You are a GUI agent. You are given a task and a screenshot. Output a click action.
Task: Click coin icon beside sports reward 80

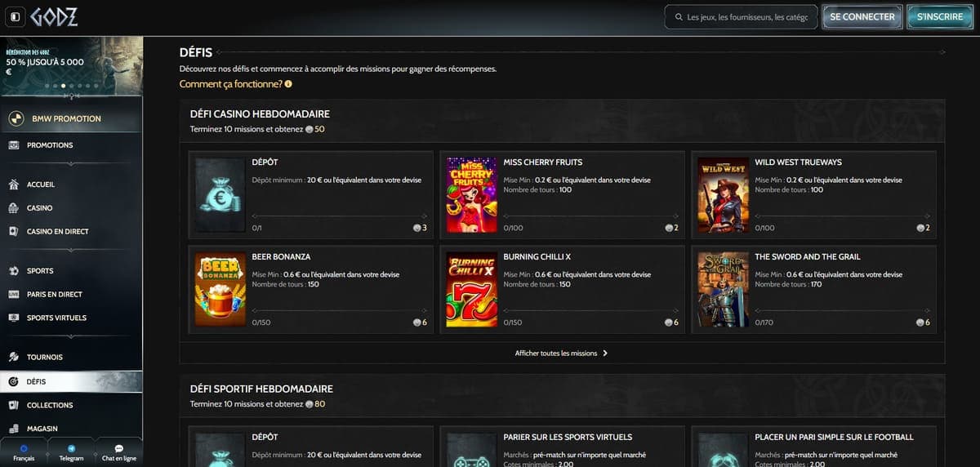[x=309, y=404]
